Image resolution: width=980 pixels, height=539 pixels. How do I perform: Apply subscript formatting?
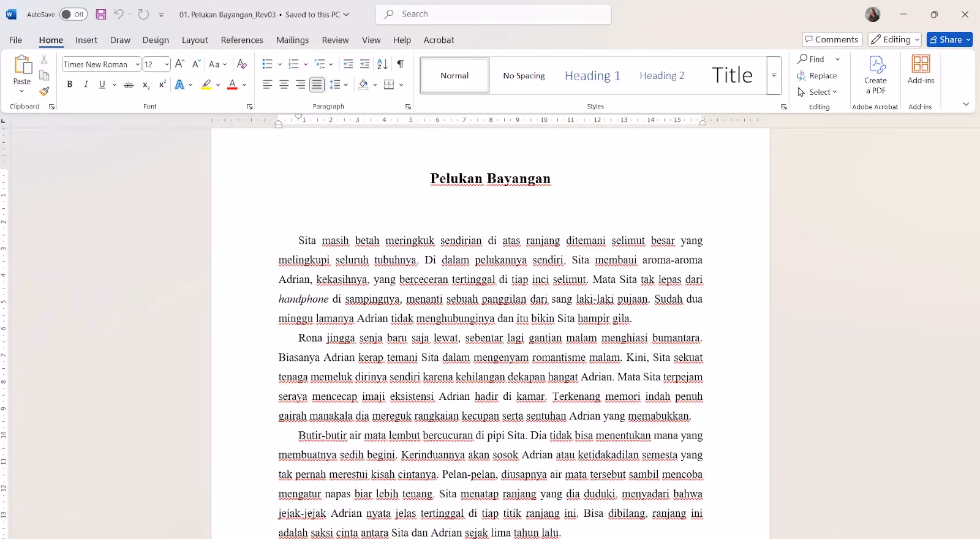click(146, 85)
